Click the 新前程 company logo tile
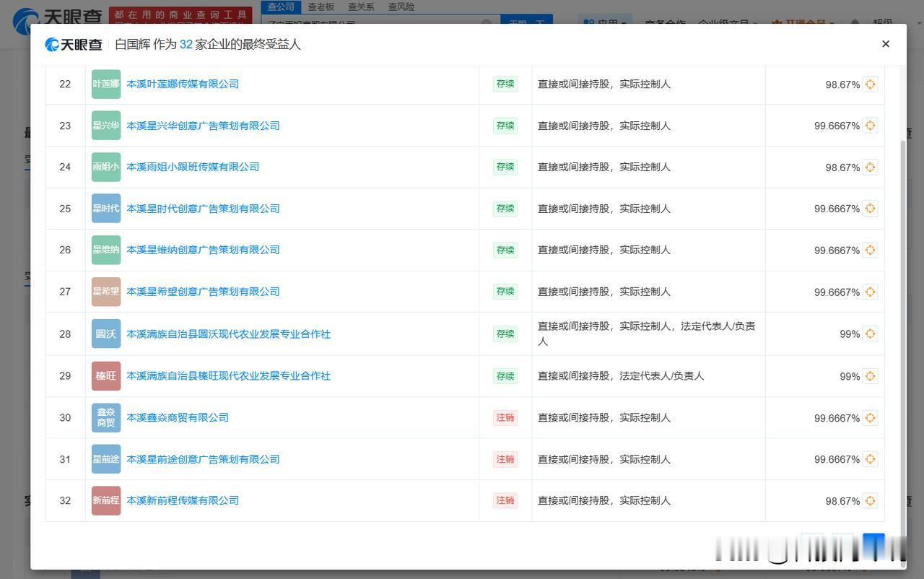Image resolution: width=924 pixels, height=579 pixels. coord(106,500)
